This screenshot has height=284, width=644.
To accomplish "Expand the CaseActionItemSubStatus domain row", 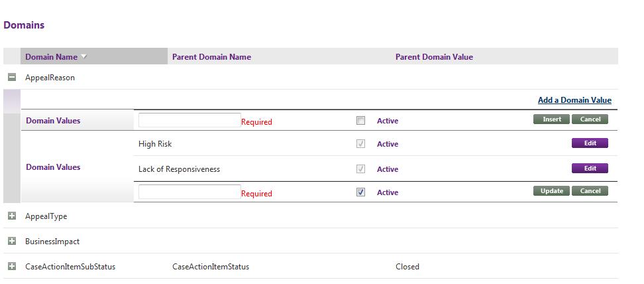I will click(x=11, y=266).
